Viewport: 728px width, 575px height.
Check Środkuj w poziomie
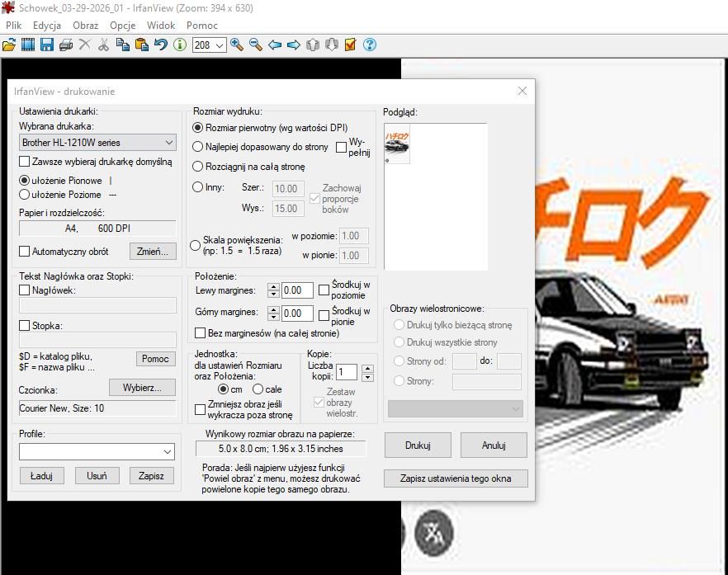click(324, 290)
